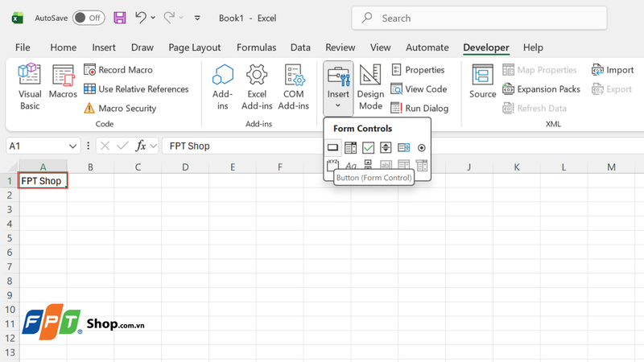
Task: Switch to the Home tab
Action: [x=64, y=47]
